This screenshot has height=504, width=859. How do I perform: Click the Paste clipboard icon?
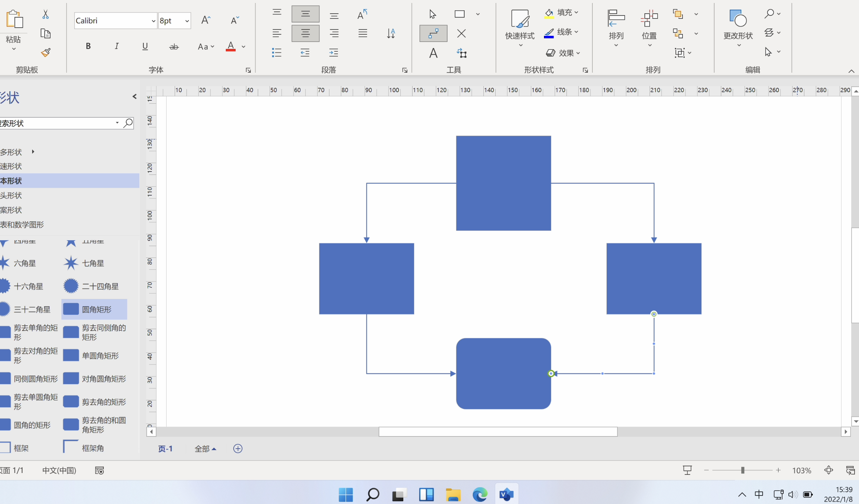(15, 19)
